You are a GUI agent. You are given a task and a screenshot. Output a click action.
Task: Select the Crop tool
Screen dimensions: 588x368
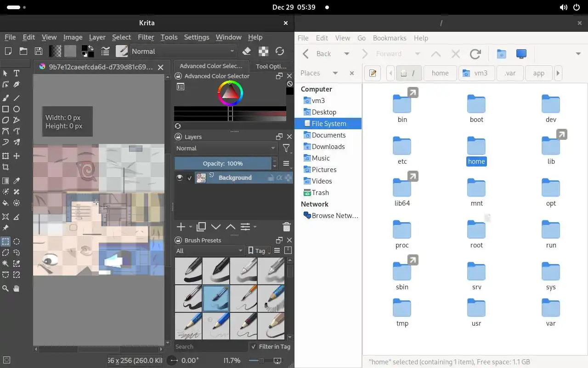coord(6,167)
